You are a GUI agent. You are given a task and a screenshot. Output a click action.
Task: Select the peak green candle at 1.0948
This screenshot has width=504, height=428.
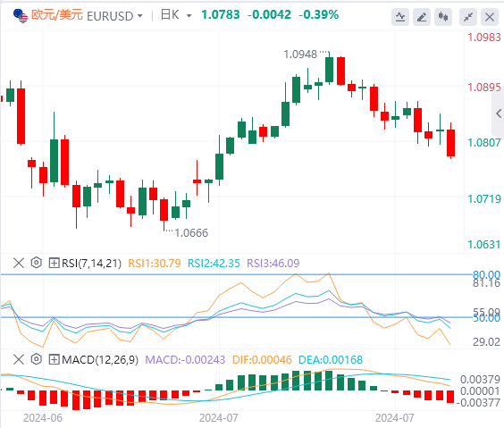point(329,70)
